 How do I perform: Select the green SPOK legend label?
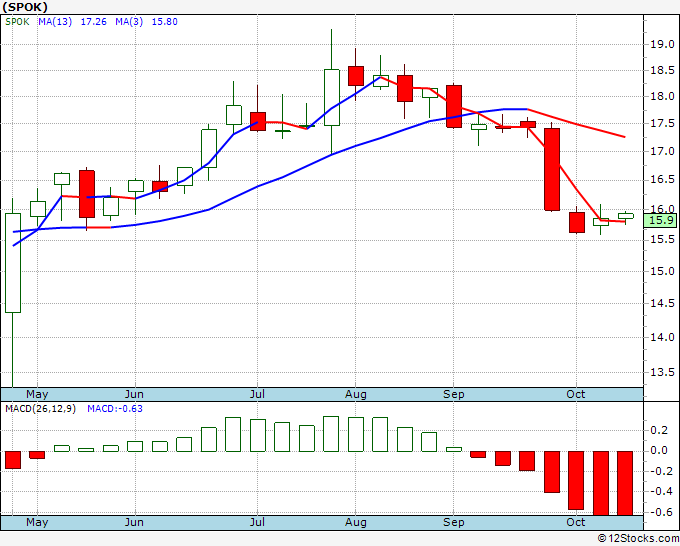17,22
